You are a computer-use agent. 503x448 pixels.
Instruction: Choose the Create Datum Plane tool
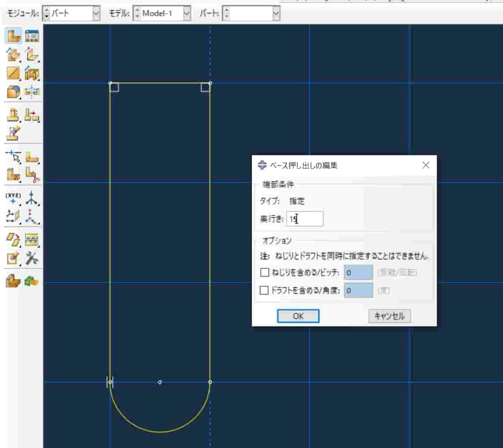pyautogui.click(x=13, y=216)
